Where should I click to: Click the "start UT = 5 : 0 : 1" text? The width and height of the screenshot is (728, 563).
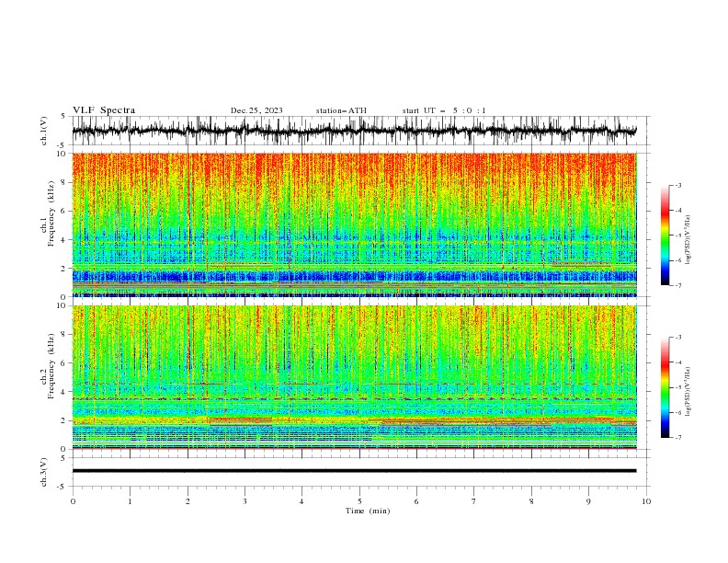click(x=444, y=110)
